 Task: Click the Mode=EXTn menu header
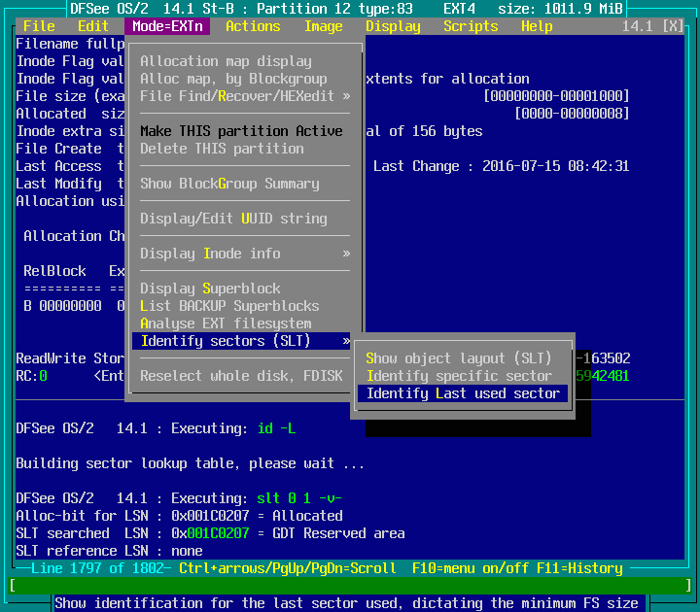[x=167, y=26]
